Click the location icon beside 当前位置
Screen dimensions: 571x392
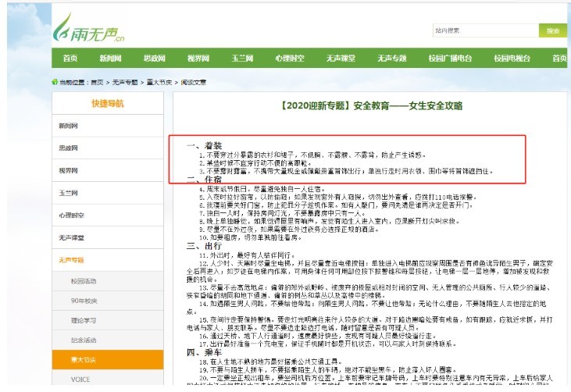(54, 81)
